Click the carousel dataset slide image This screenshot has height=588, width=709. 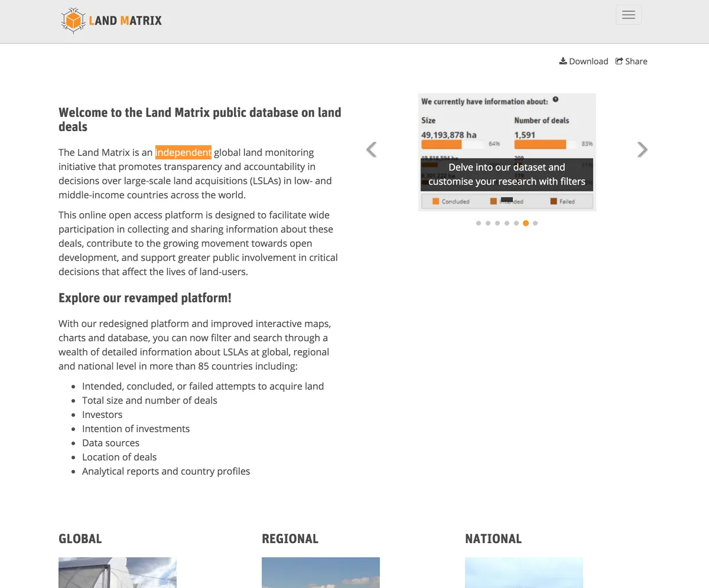(x=507, y=152)
